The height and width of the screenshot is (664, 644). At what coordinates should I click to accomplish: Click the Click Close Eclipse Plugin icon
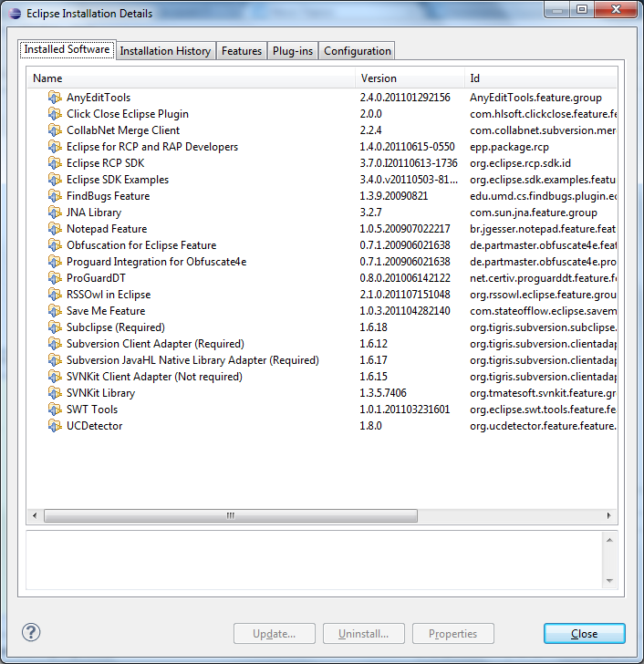pyautogui.click(x=54, y=114)
